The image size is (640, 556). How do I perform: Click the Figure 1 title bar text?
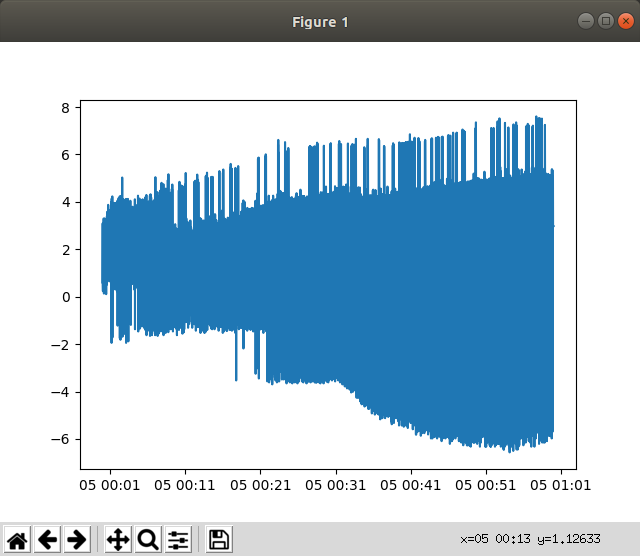(320, 22)
